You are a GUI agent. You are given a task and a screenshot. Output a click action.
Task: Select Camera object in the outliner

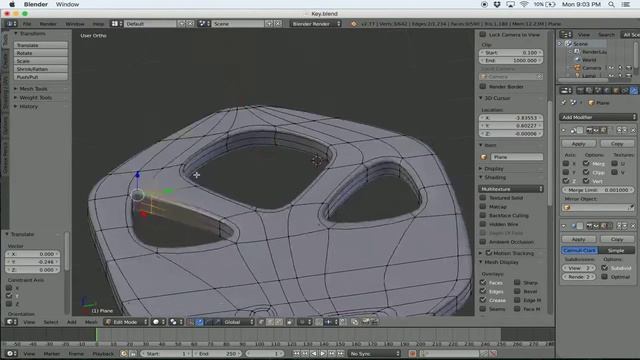click(591, 68)
